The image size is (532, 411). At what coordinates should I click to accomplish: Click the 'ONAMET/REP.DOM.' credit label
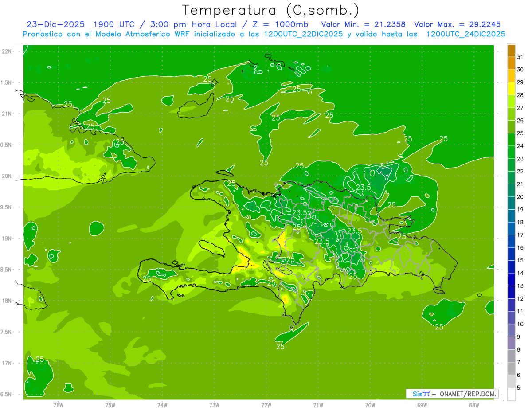pos(468,394)
